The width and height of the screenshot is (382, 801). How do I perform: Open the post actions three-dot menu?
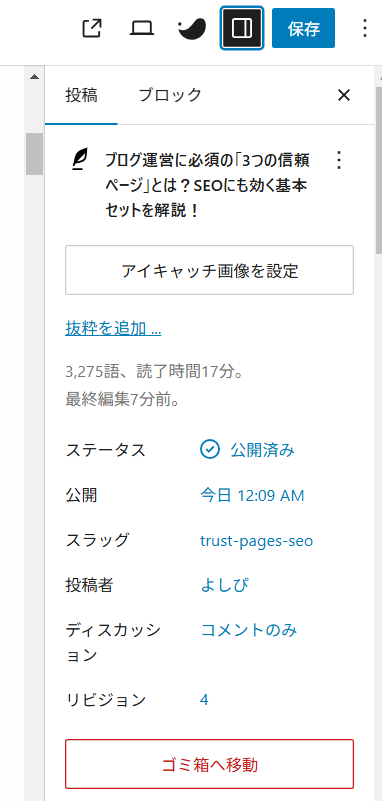[339, 160]
